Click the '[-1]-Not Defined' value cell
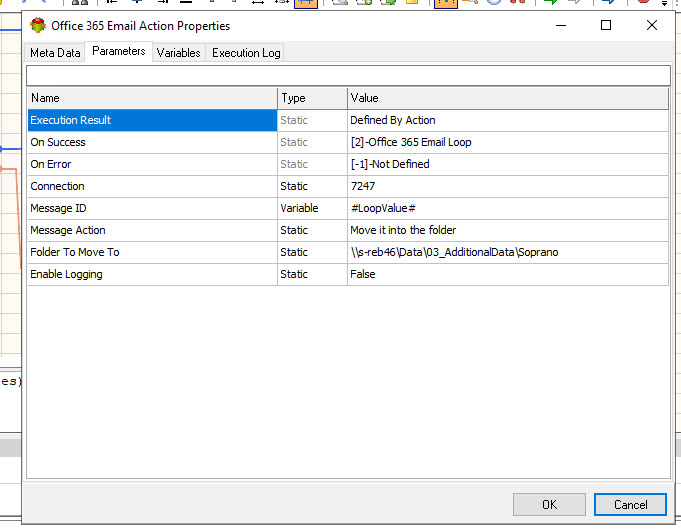Image resolution: width=681 pixels, height=530 pixels. [x=508, y=164]
